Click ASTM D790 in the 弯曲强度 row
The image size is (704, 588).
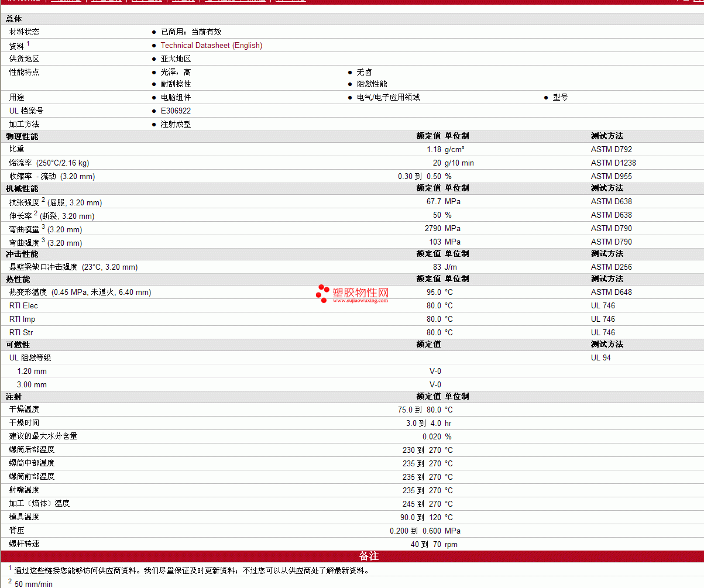coord(612,242)
